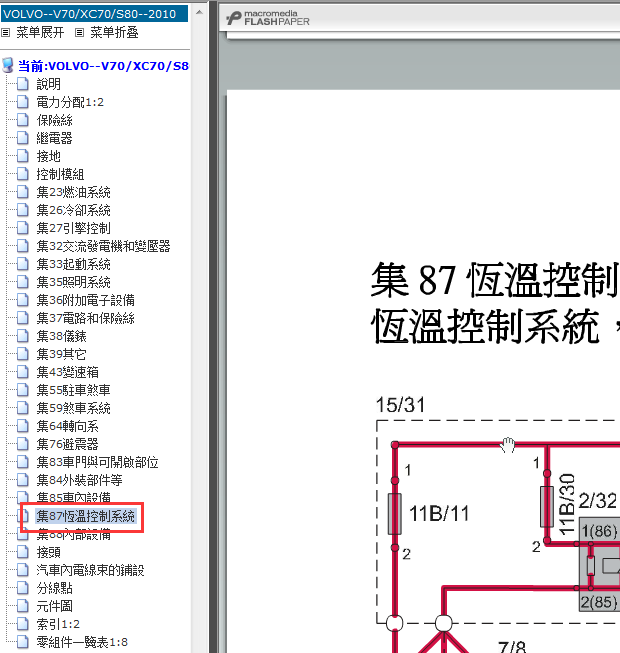This screenshot has width=620, height=653.
Task: Click the document icon beside 控制模組
Action: pyautogui.click(x=23, y=174)
